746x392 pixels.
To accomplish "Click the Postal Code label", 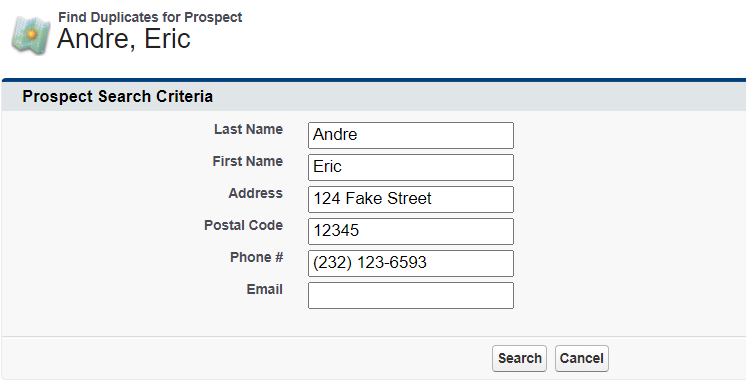I will point(244,225).
